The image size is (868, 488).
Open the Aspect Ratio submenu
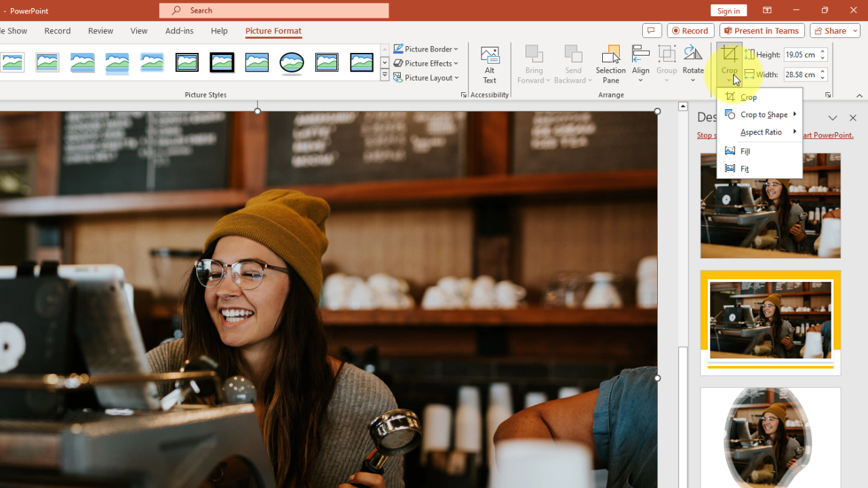tap(759, 132)
